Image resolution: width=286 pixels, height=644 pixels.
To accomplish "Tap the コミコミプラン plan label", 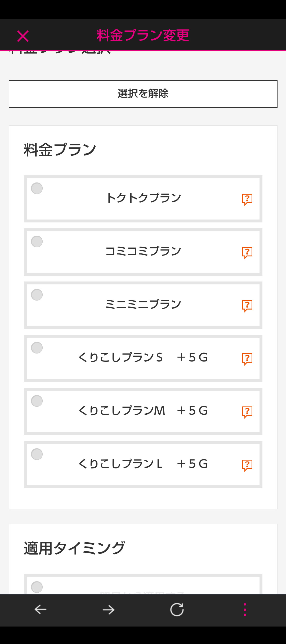I will [143, 251].
